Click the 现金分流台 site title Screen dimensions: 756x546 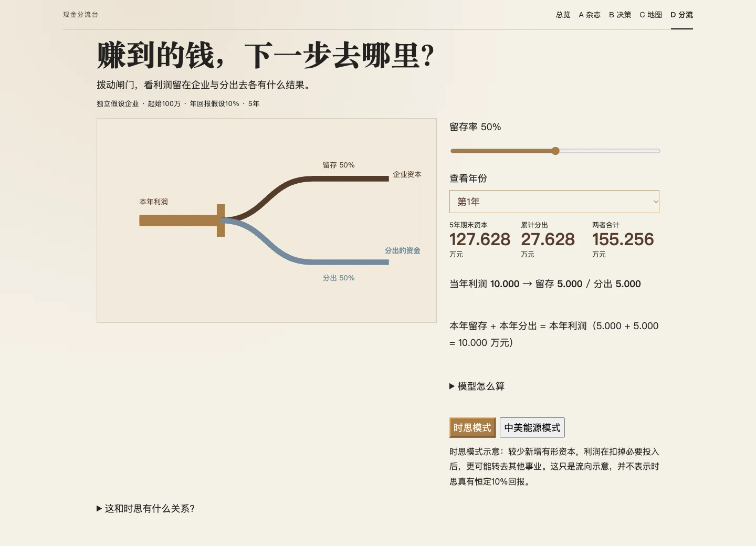[x=80, y=15]
